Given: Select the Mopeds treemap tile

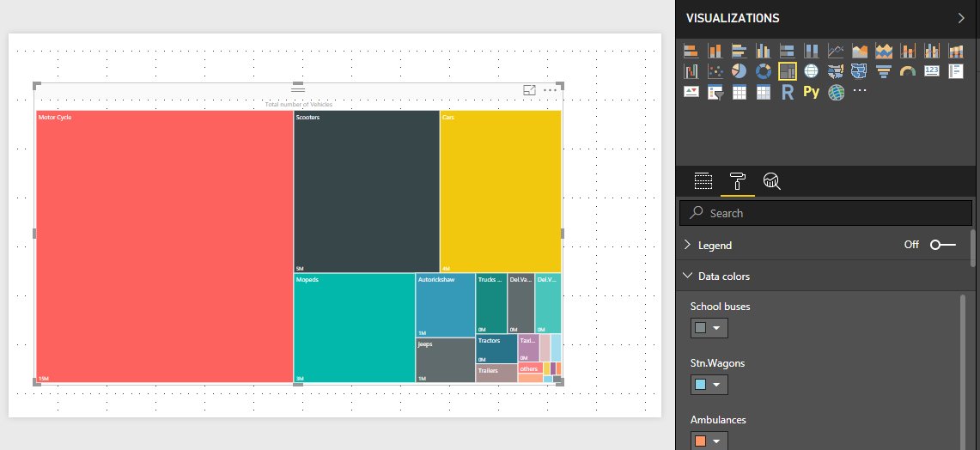Looking at the screenshot, I should (x=355, y=328).
